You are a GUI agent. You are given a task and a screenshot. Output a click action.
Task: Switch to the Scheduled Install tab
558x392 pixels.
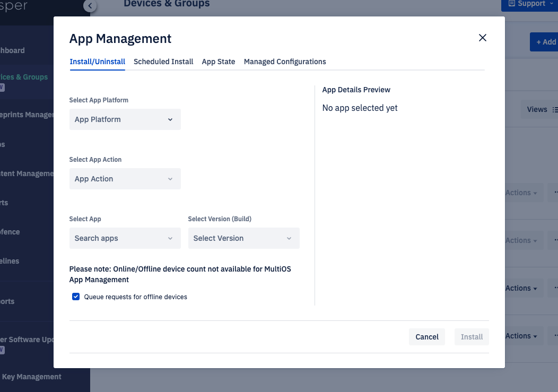tap(163, 62)
